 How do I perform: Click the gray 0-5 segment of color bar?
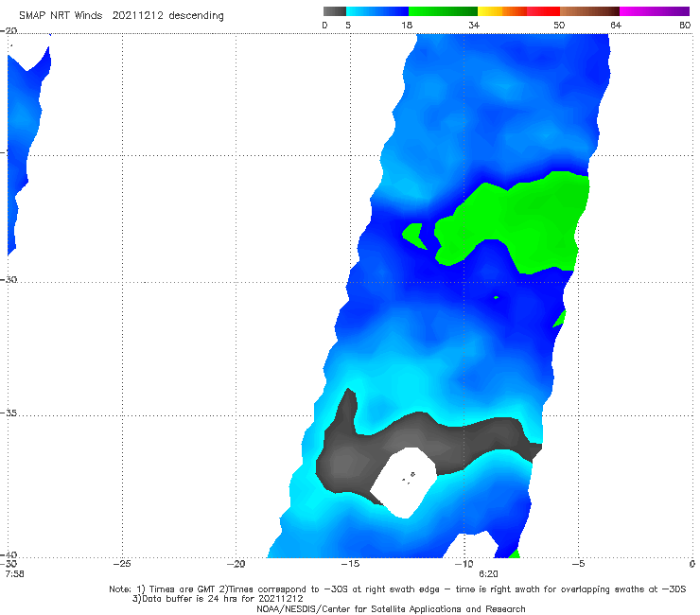335,11
